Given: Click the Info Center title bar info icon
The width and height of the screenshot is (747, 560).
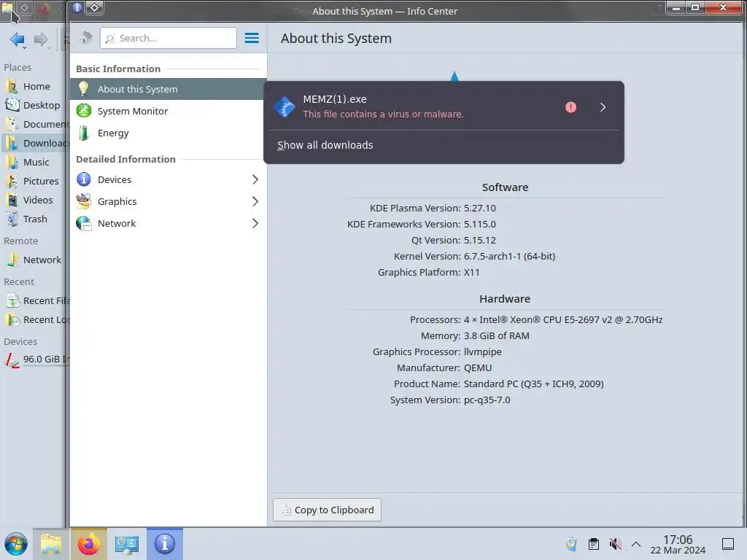Looking at the screenshot, I should tap(77, 7).
